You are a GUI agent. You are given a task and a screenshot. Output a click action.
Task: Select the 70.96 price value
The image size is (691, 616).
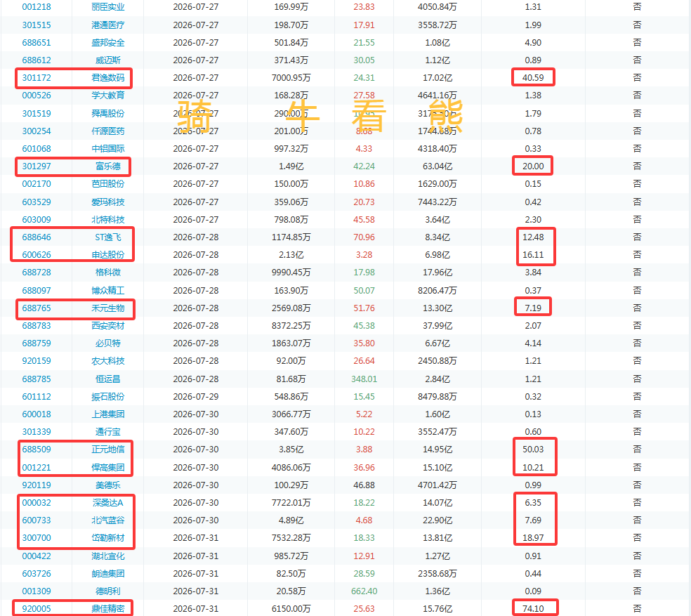(364, 237)
